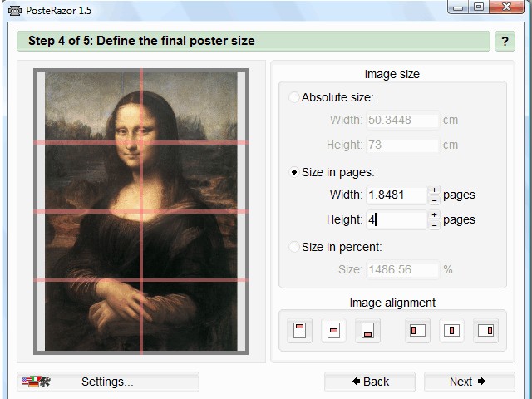Align image to horizontal center
The height and width of the screenshot is (399, 532).
(x=451, y=331)
